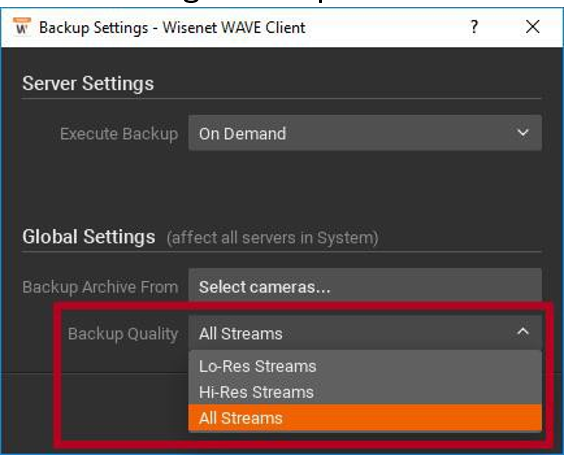Close the Backup Settings dialog
Image resolution: width=564 pixels, height=456 pixels.
click(x=532, y=27)
